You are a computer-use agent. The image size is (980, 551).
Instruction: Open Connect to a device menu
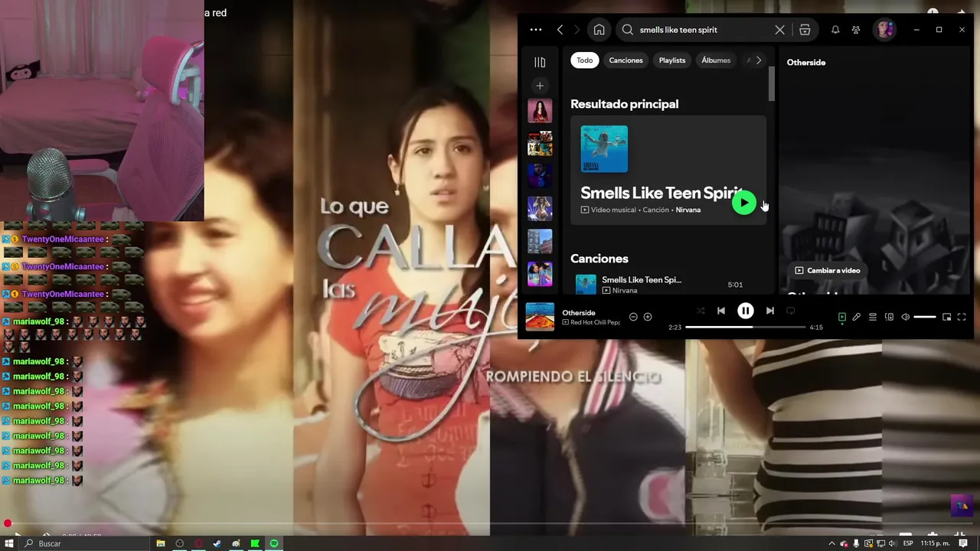click(889, 317)
